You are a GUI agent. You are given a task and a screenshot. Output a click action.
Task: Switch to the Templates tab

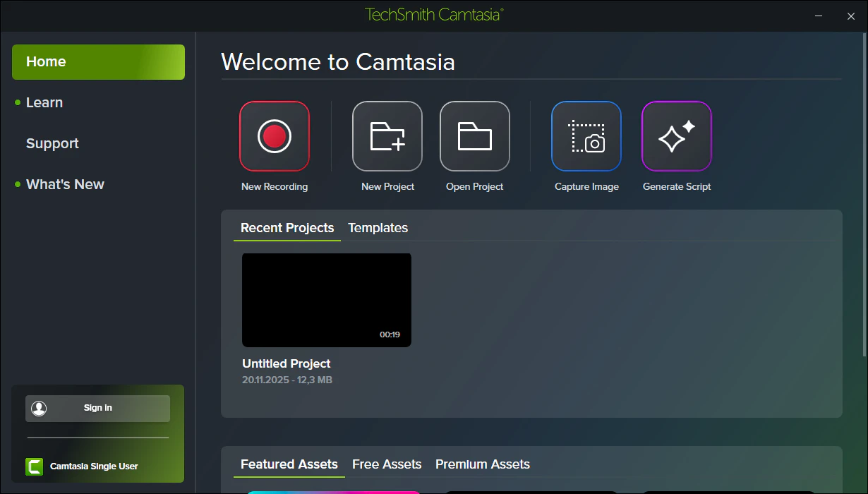coord(378,228)
